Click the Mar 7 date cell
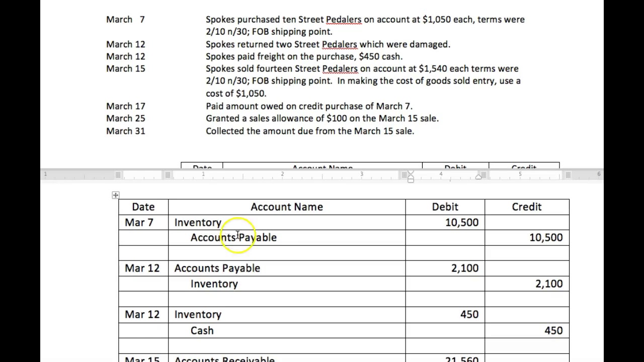Screen dimensions: 644x362 click(x=139, y=222)
